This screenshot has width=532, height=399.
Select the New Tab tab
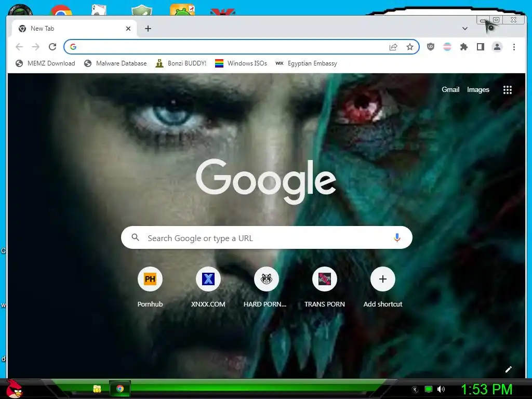pos(75,29)
